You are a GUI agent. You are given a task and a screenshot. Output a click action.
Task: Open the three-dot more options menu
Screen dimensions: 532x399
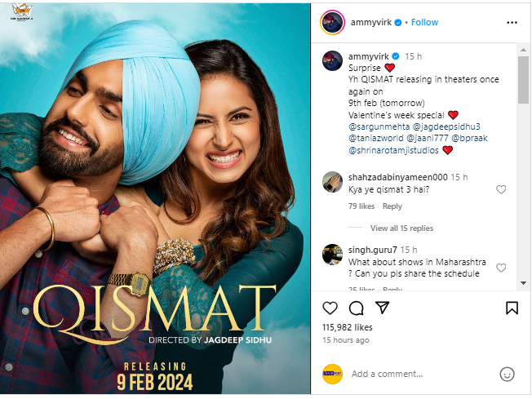tap(512, 22)
